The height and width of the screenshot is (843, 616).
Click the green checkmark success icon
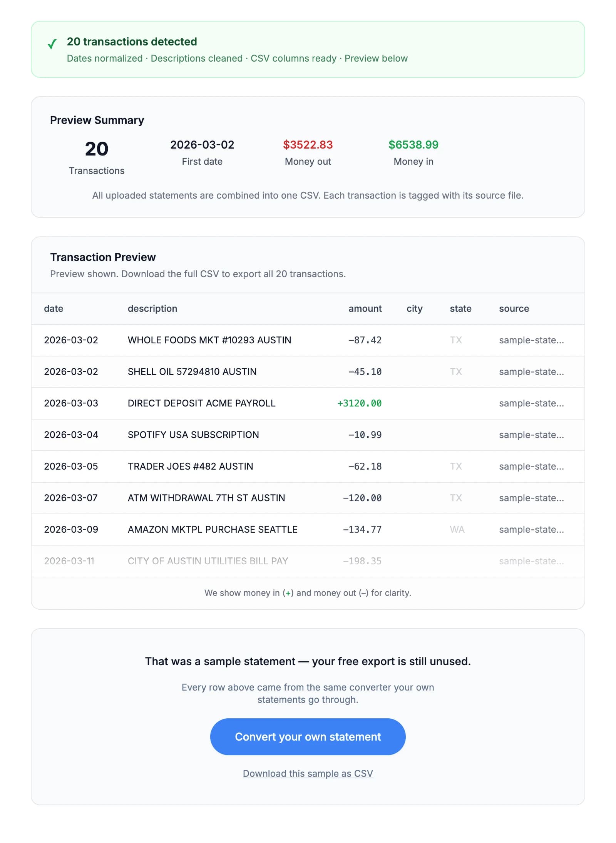pyautogui.click(x=52, y=44)
